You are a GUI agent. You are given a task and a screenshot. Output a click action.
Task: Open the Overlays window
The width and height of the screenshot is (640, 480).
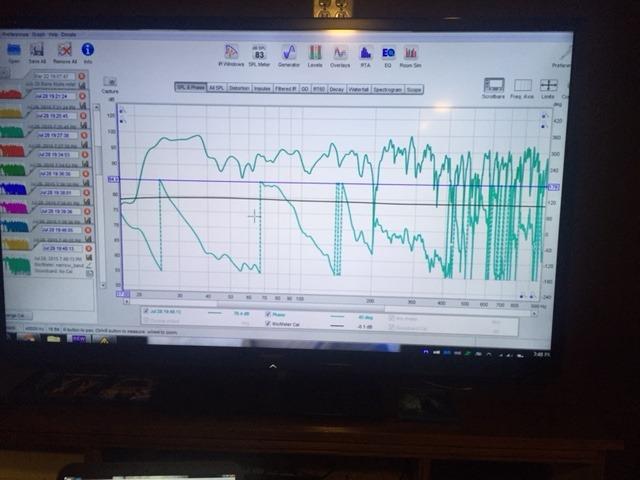(x=340, y=53)
